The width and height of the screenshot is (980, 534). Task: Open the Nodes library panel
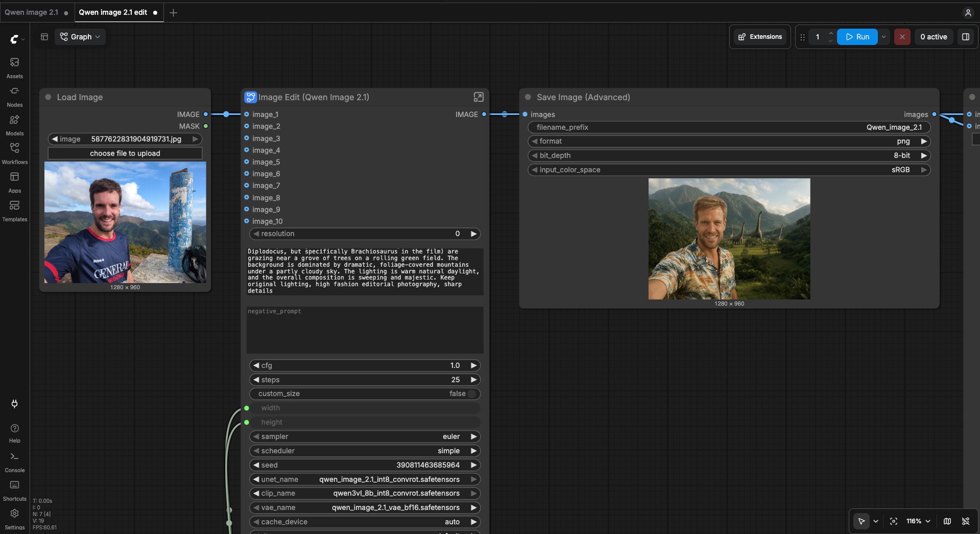tap(14, 97)
